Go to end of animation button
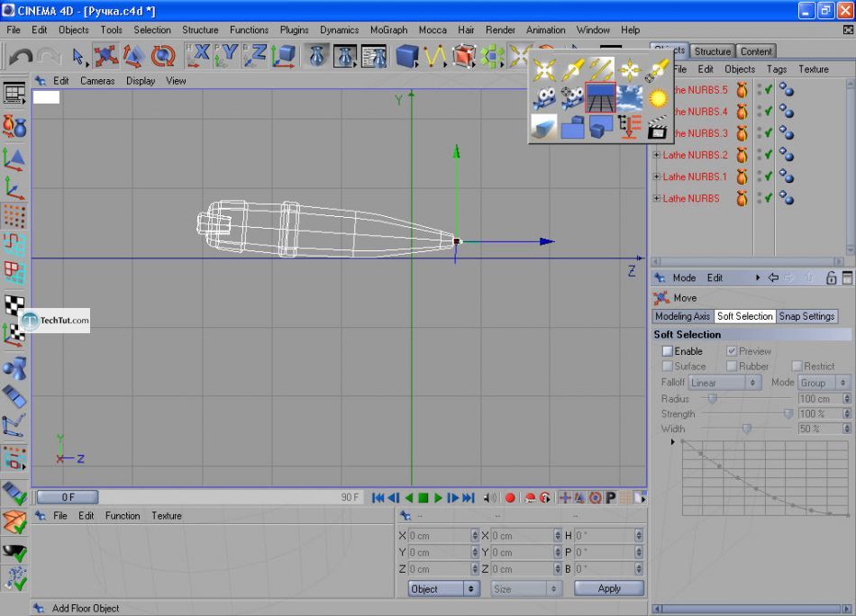The width and height of the screenshot is (856, 616). coord(468,498)
